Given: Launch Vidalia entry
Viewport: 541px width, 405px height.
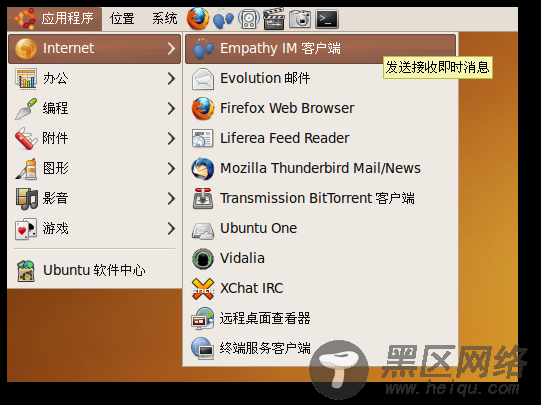Looking at the screenshot, I should pyautogui.click(x=321, y=258).
